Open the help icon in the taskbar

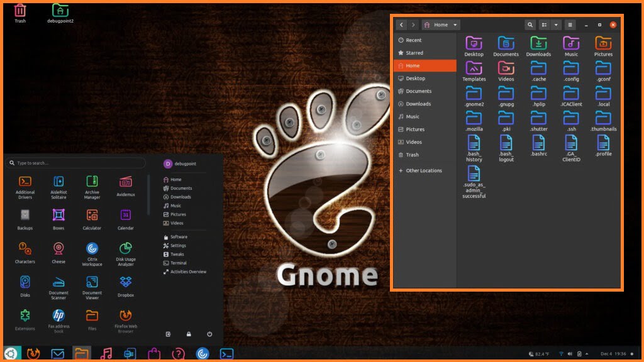pyautogui.click(x=178, y=353)
